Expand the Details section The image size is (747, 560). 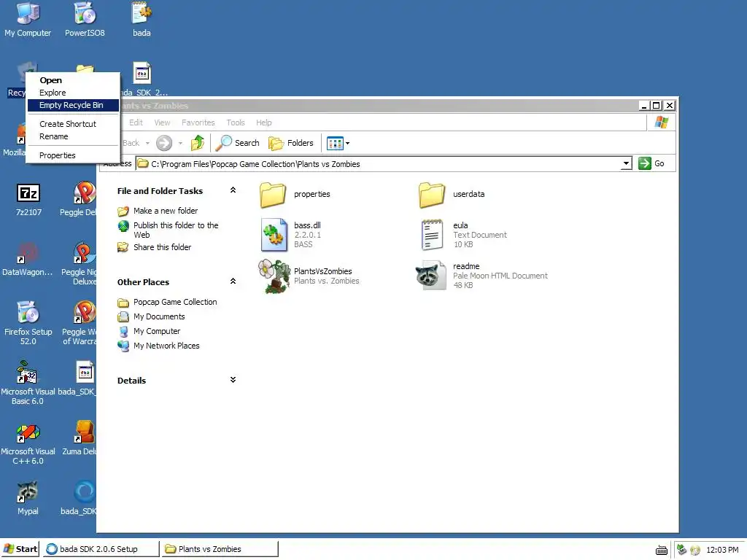(x=233, y=380)
